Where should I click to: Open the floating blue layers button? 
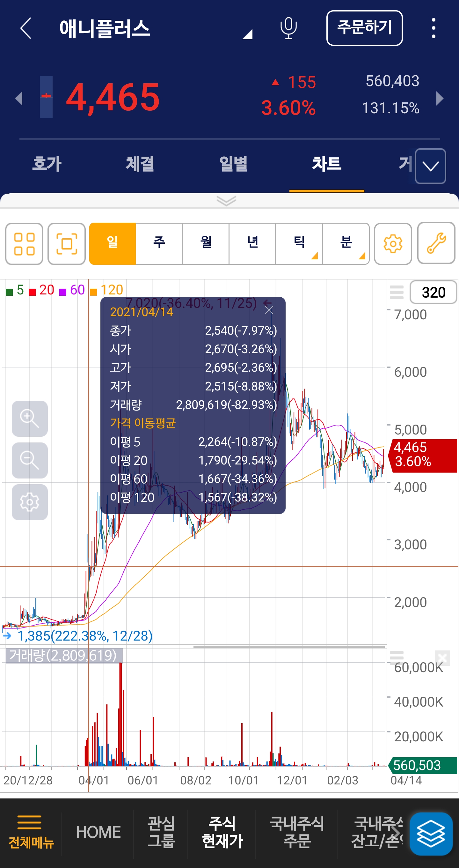click(431, 834)
